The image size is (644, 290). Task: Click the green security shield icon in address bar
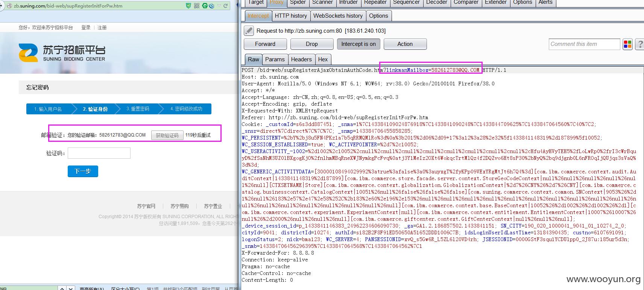(188, 6)
